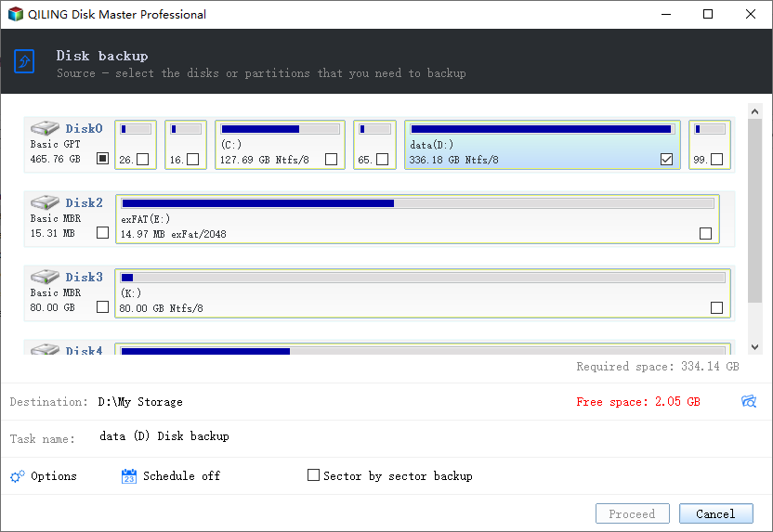
Task: Browse destination folder with search icon
Action: [x=749, y=401]
